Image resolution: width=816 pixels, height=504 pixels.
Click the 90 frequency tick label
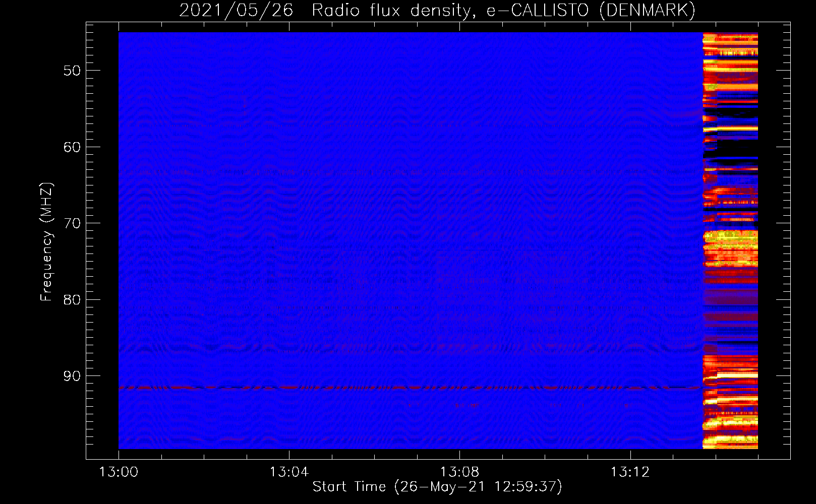[72, 376]
